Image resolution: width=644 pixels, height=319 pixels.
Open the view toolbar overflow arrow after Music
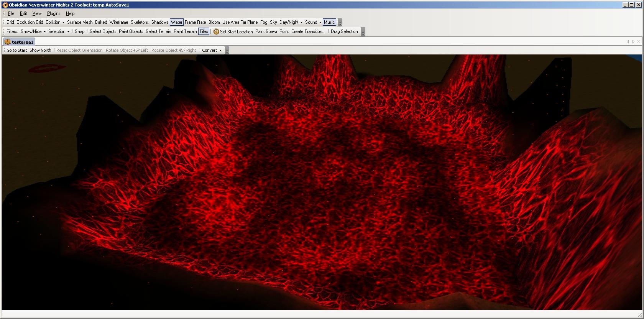(x=340, y=23)
